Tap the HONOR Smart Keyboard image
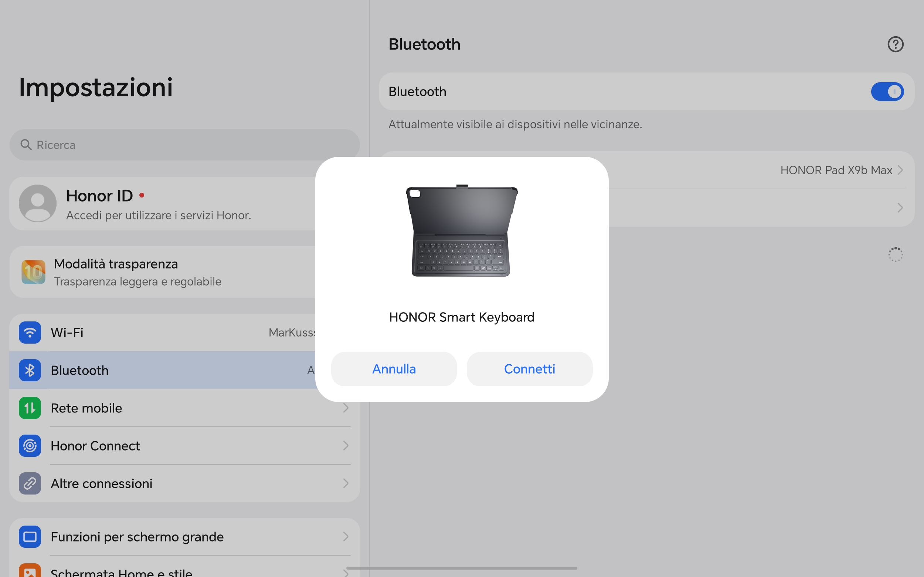The image size is (924, 577). point(461,230)
